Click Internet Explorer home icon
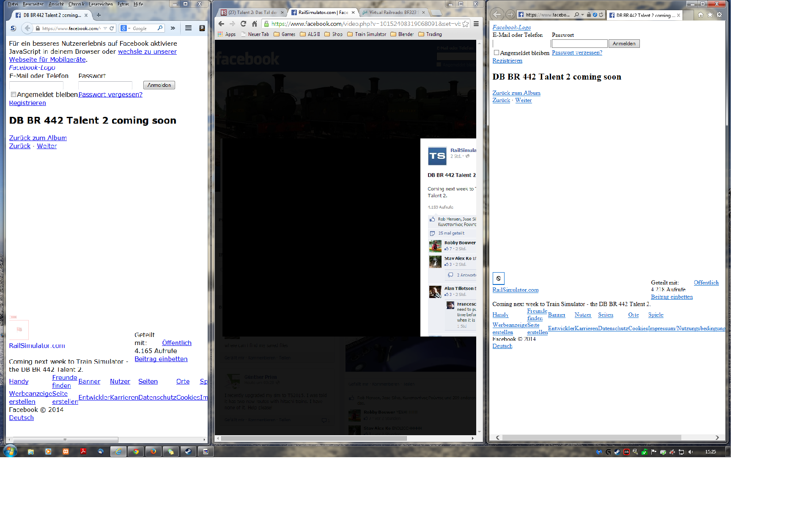 (x=701, y=15)
